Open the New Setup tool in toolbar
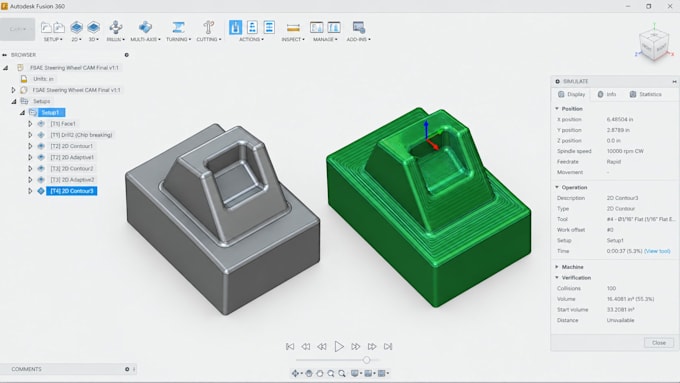Image resolution: width=680 pixels, height=383 pixels. click(x=46, y=28)
